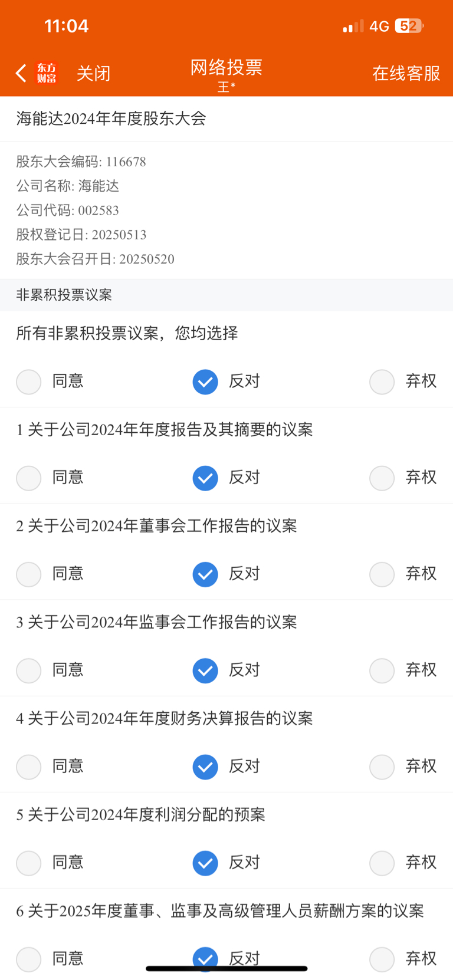The width and height of the screenshot is (453, 980).
Task: Tap the 网络投票 page title
Action: 226,67
